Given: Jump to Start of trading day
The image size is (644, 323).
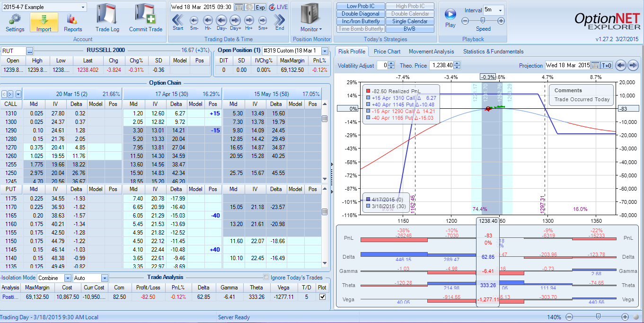Looking at the screenshot, I should (178, 21).
